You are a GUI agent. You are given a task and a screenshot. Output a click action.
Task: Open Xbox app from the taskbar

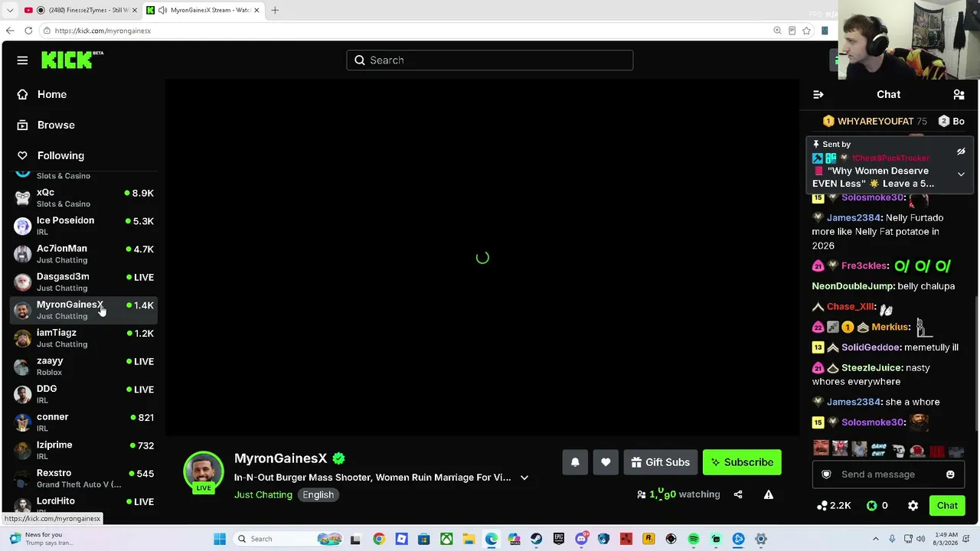(x=446, y=540)
